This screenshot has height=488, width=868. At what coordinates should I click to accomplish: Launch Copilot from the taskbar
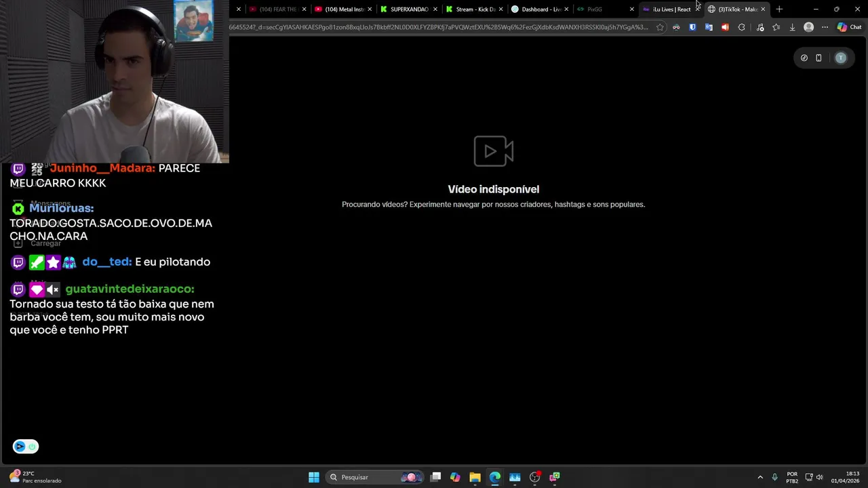click(x=455, y=477)
